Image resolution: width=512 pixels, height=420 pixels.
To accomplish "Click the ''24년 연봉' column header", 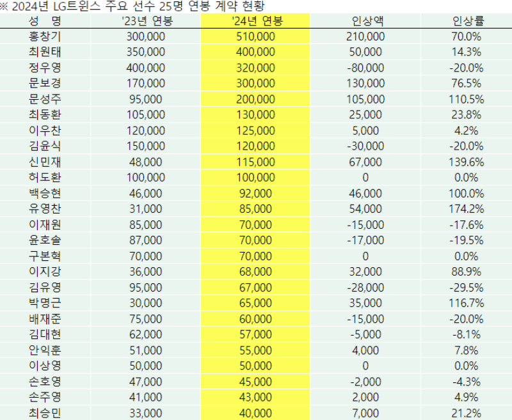I will point(255,21).
